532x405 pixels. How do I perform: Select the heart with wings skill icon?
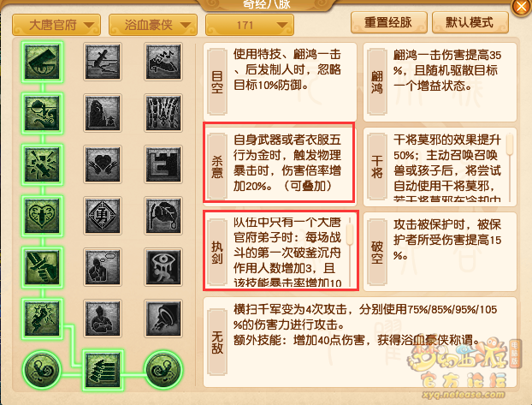[x=103, y=164]
